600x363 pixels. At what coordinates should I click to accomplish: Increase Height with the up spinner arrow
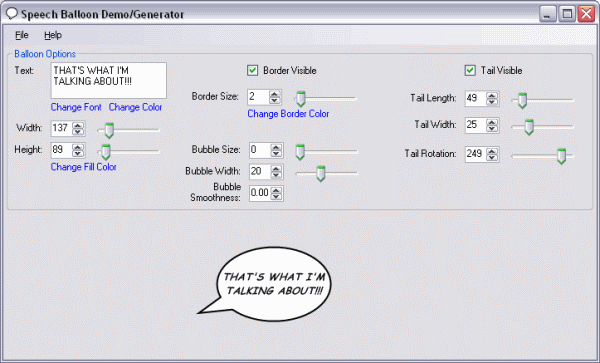pyautogui.click(x=78, y=147)
